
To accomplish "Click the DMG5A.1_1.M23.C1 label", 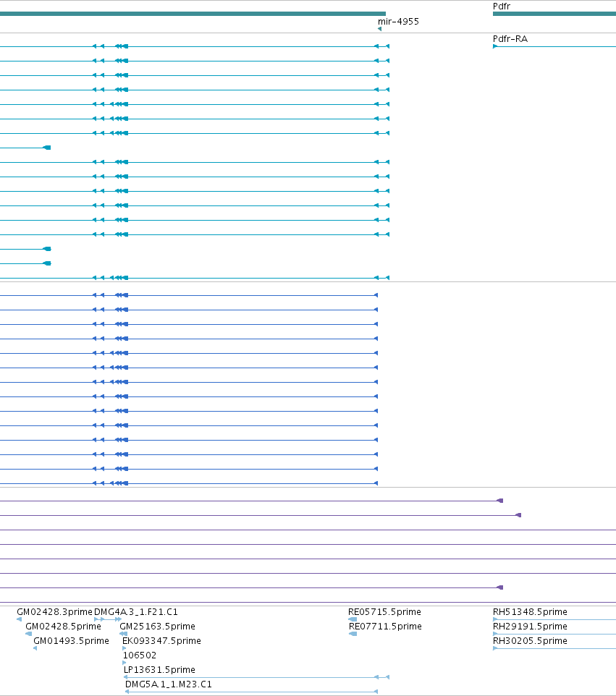I will [x=169, y=684].
